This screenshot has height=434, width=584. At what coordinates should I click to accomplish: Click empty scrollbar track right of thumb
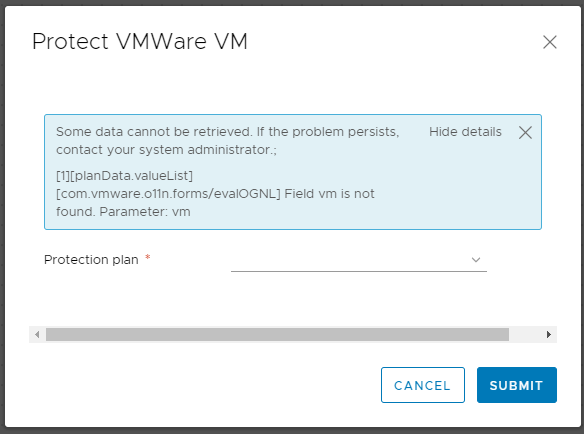525,335
